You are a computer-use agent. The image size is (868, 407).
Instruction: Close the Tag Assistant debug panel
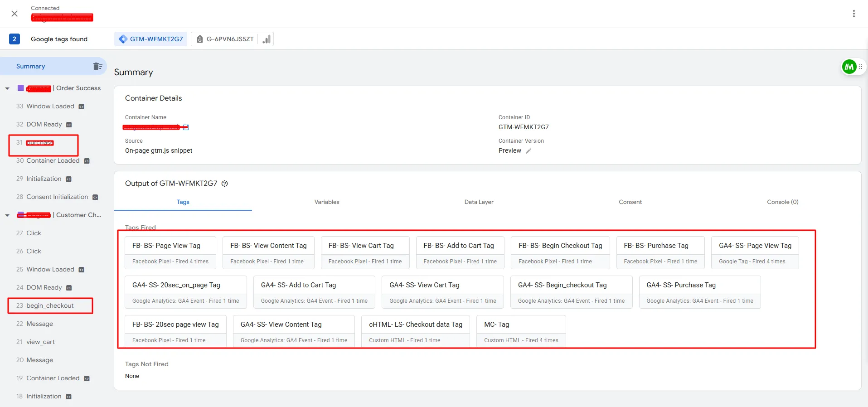tap(15, 14)
